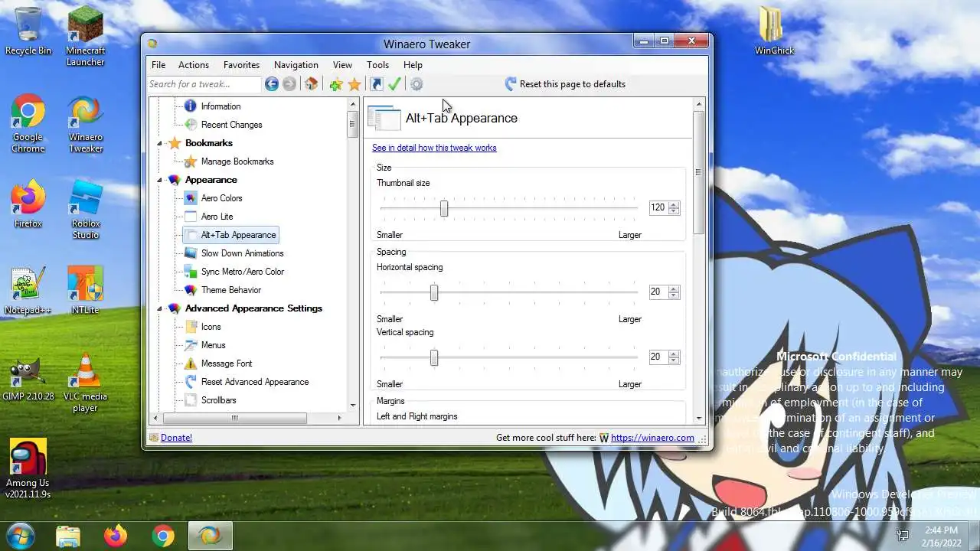Open File Explorer from the taskbar
The image size is (980, 551).
[68, 536]
